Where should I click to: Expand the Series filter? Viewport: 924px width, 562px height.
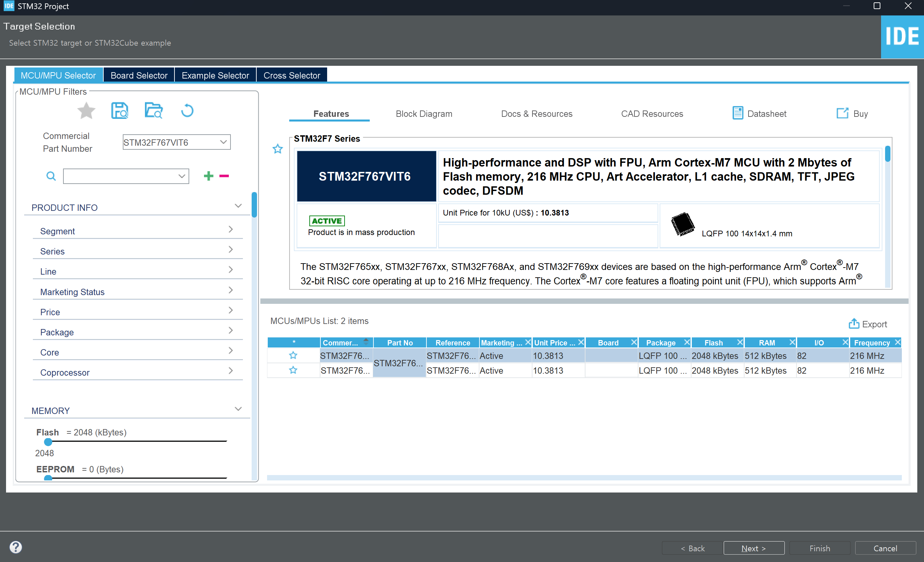coord(230,249)
